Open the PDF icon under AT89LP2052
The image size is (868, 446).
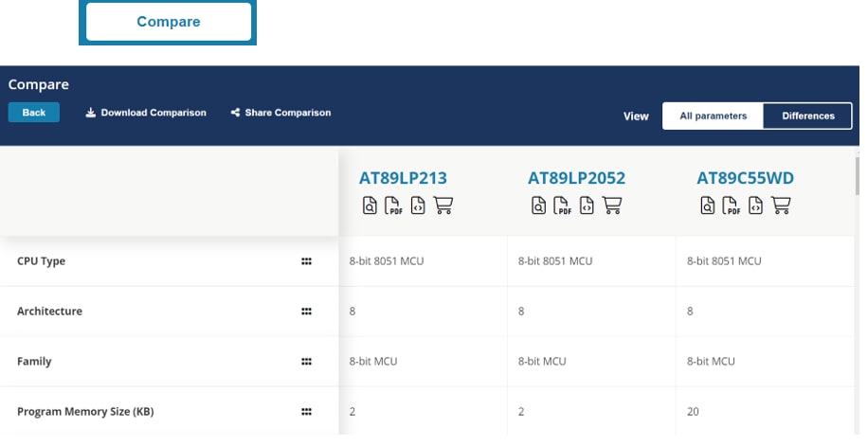click(563, 205)
